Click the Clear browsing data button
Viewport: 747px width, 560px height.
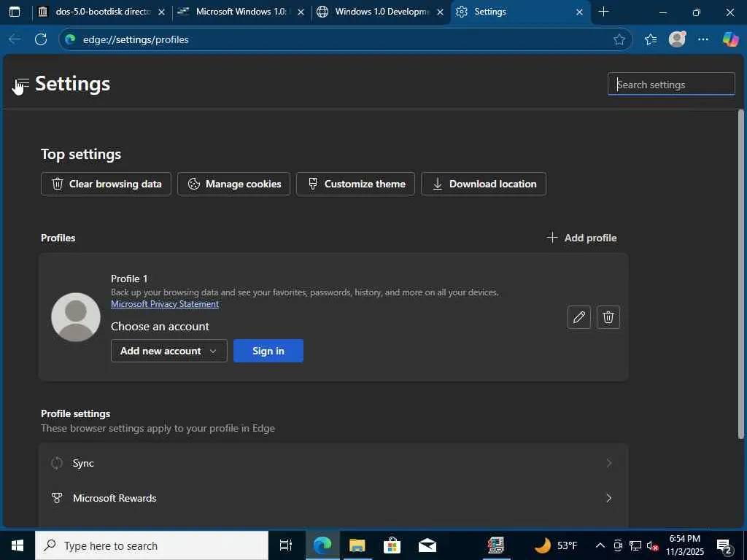point(106,184)
